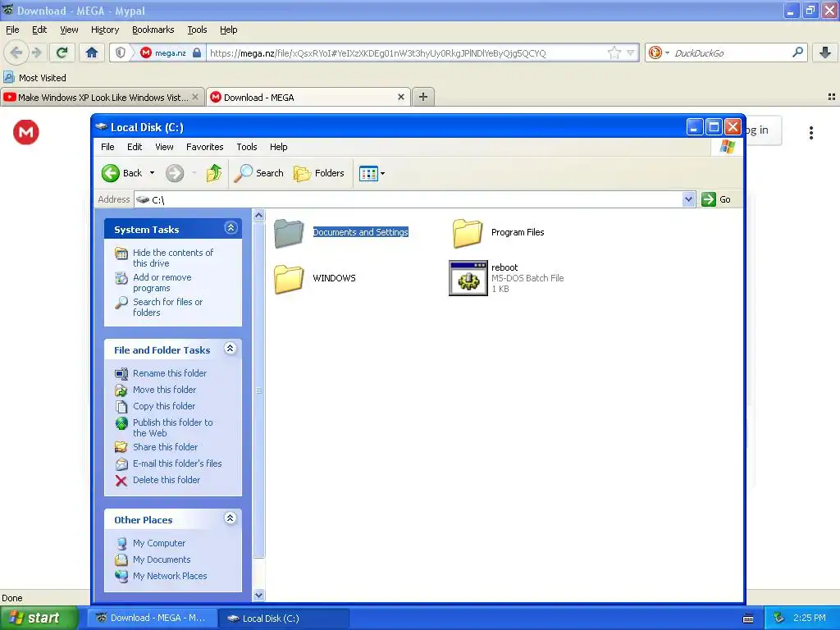Image resolution: width=840 pixels, height=630 pixels.
Task: Click the Local Disk (C:) taskbar button
Action: pyautogui.click(x=284, y=619)
